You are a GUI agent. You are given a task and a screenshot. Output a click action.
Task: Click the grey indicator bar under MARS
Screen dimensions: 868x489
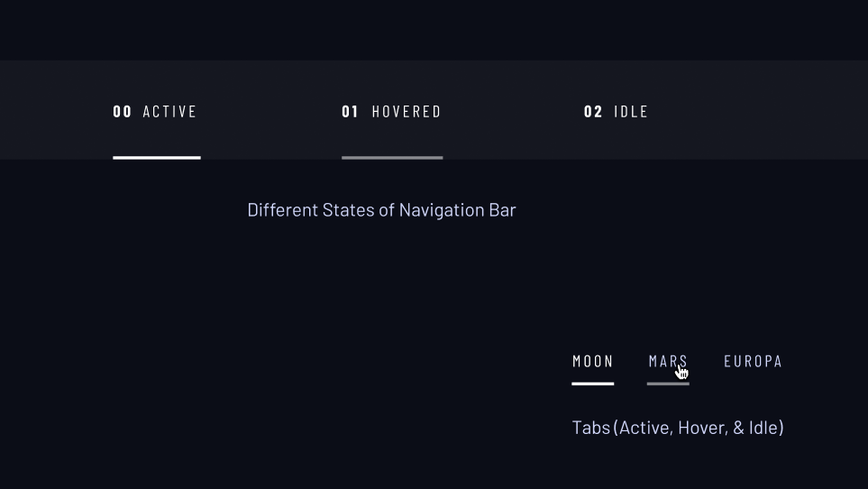[x=668, y=383]
